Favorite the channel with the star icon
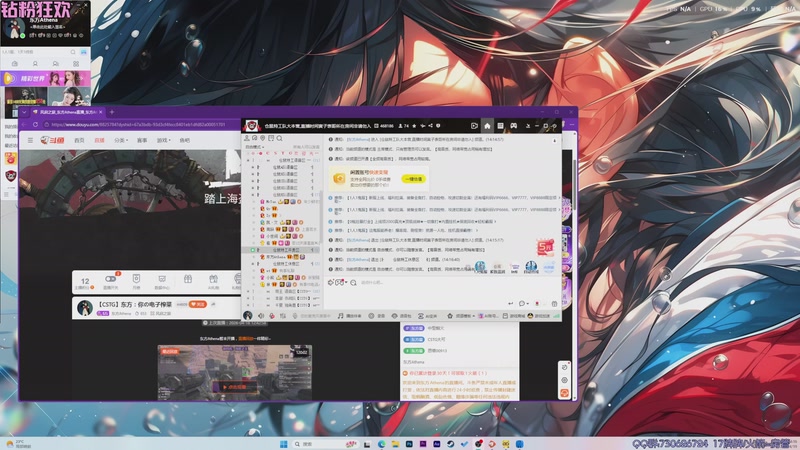800x450 pixels. (x=414, y=126)
